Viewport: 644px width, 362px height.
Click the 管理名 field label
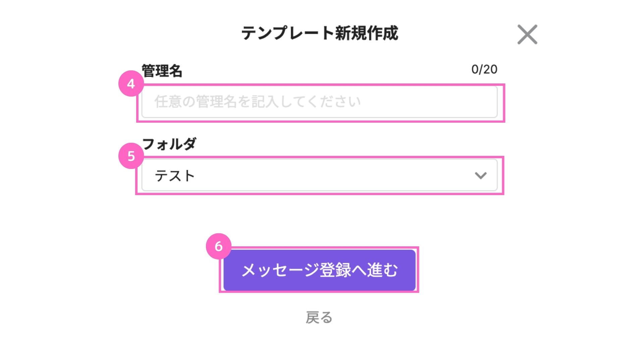(x=162, y=71)
